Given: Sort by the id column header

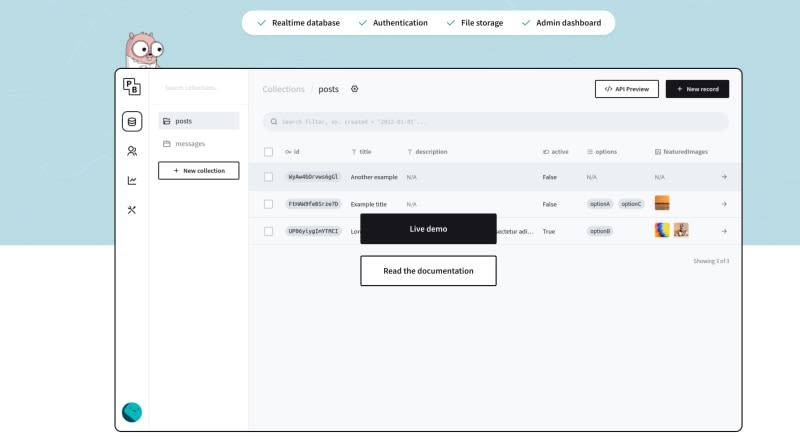Looking at the screenshot, I should [295, 152].
